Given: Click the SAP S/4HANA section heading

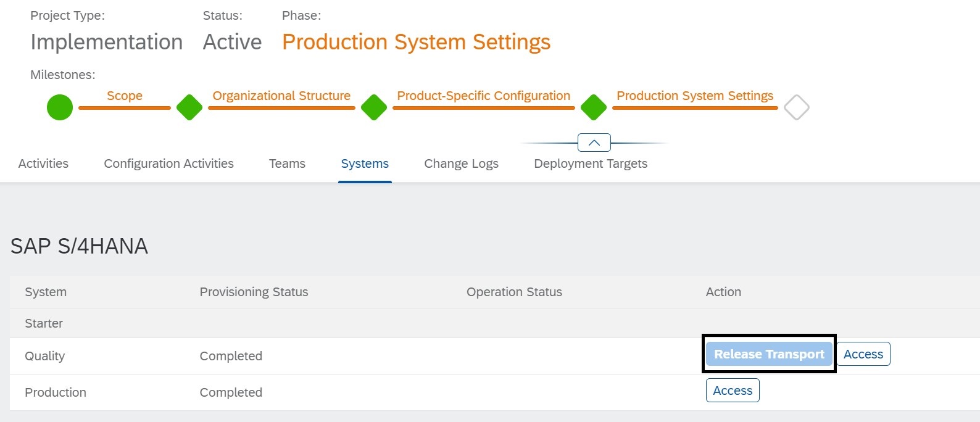Looking at the screenshot, I should (79, 246).
